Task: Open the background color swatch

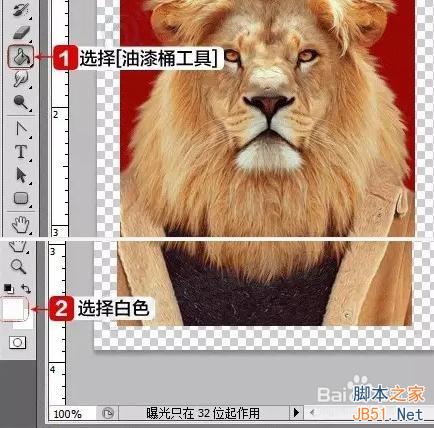Action: [29, 323]
